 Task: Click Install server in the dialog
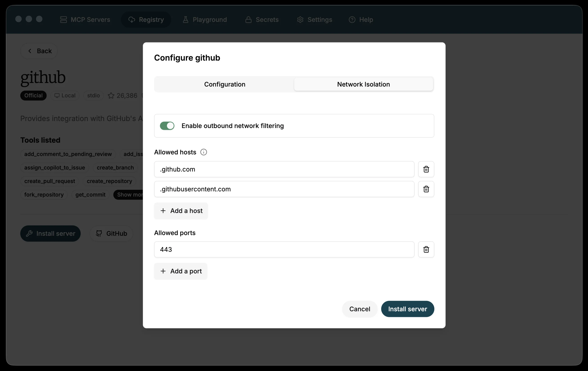click(407, 309)
